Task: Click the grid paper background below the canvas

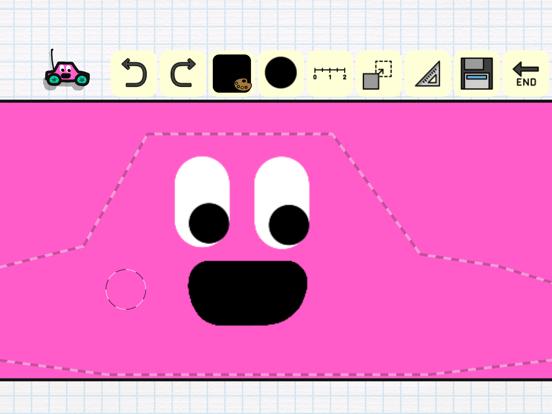Action: click(276, 398)
